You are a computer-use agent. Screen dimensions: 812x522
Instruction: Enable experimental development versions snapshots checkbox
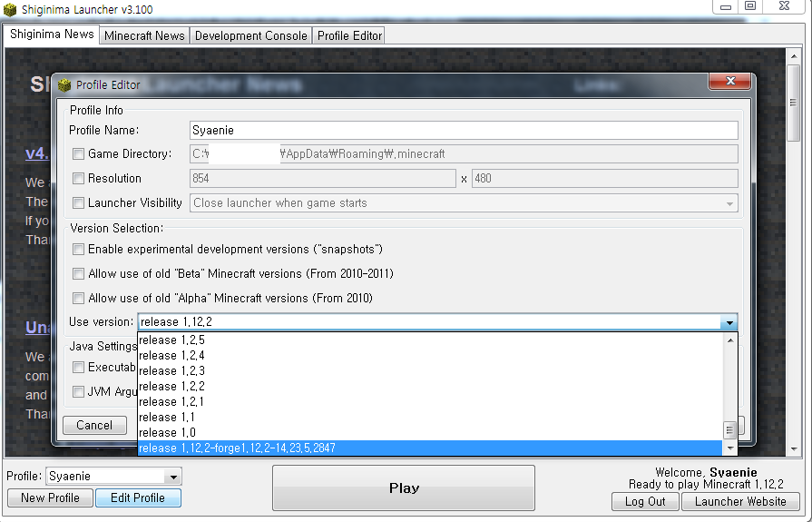point(78,250)
